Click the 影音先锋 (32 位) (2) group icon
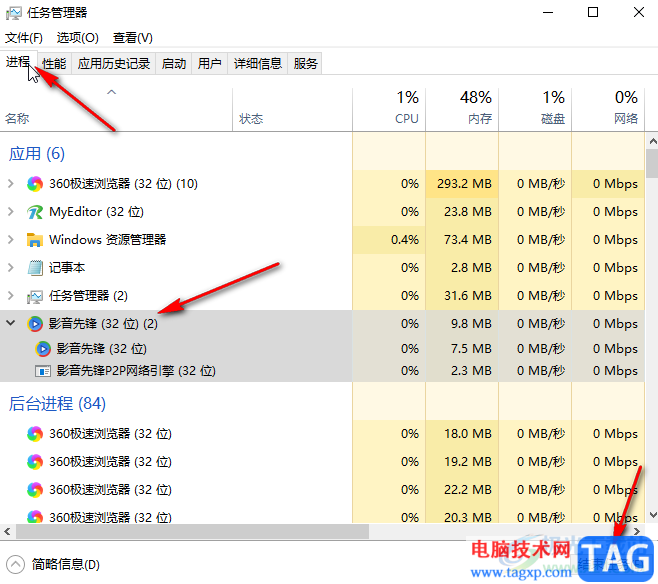658x584 pixels. pos(35,324)
